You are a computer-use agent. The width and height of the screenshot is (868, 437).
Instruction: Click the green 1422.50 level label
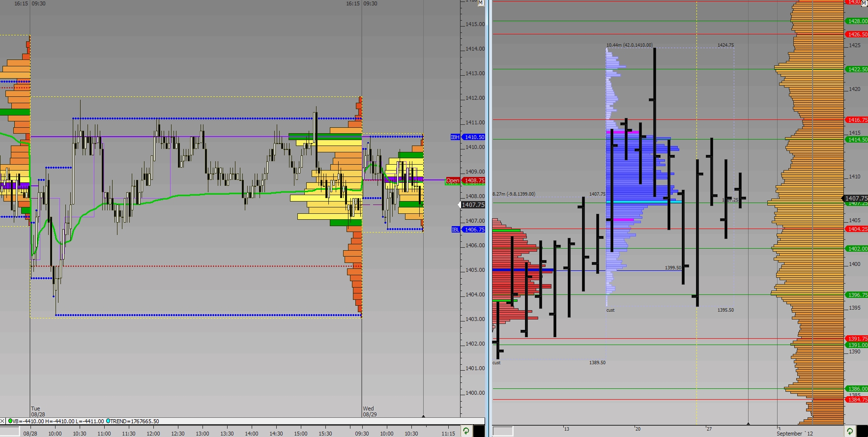pyautogui.click(x=857, y=69)
